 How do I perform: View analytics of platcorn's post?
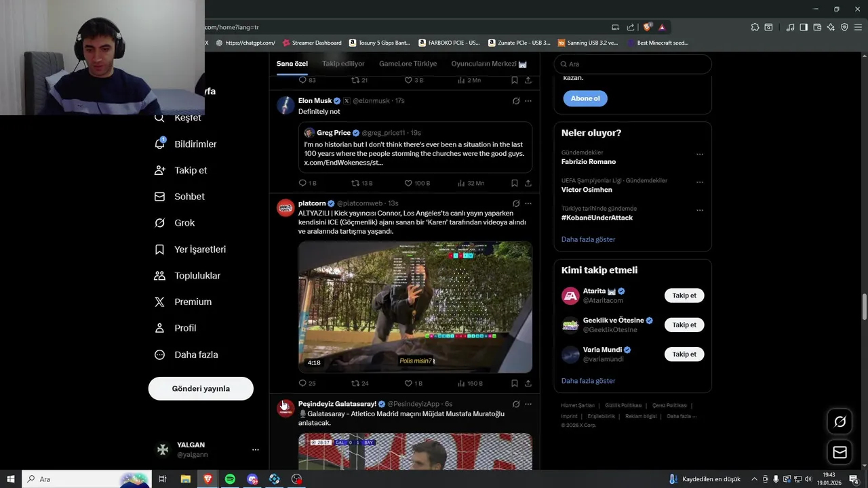[x=471, y=383]
